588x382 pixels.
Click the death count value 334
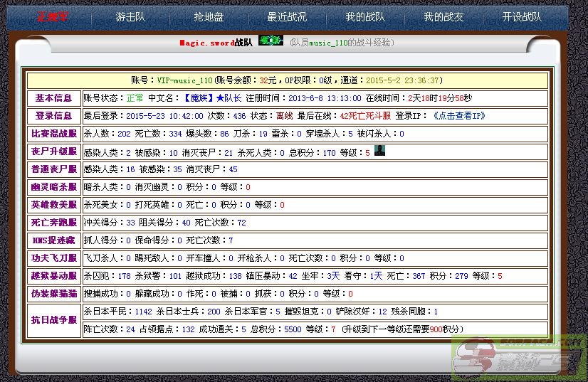coord(175,134)
